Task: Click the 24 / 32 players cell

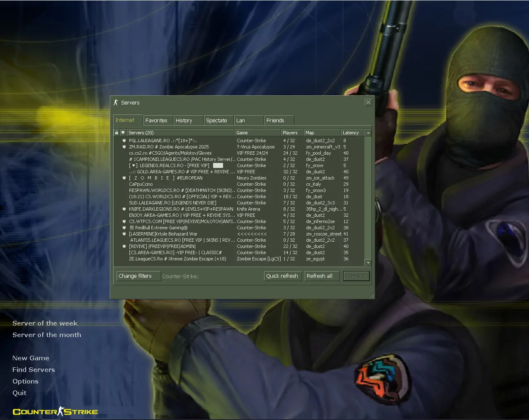Action: click(290, 153)
